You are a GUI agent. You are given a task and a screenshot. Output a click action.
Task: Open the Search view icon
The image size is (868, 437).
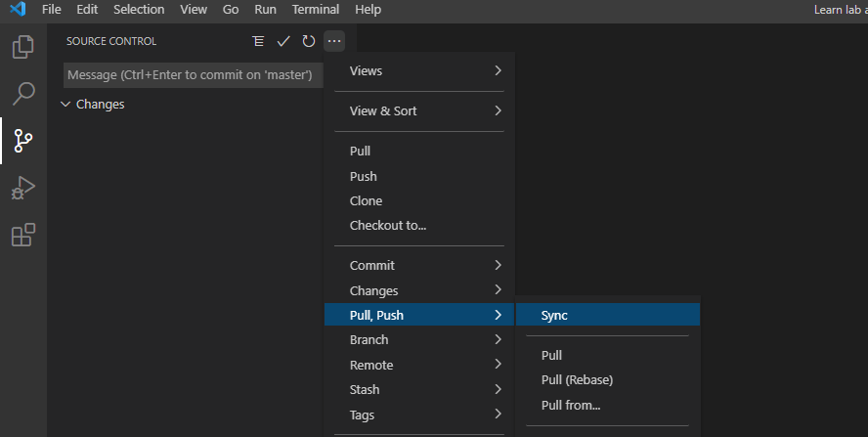tap(22, 94)
